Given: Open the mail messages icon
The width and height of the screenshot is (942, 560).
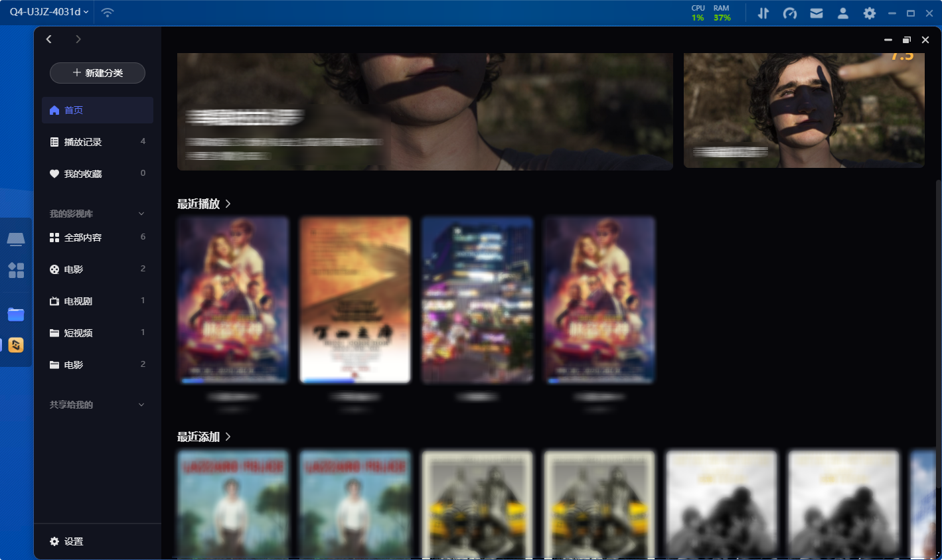Looking at the screenshot, I should [x=817, y=13].
